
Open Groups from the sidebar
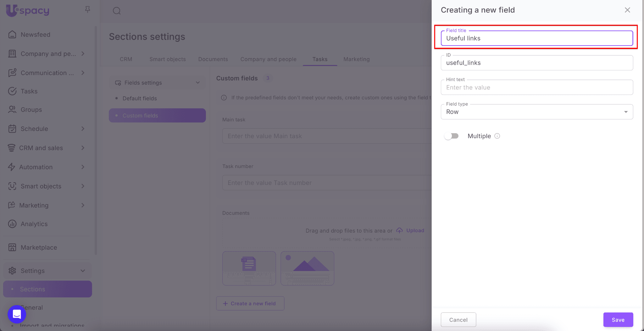31,110
